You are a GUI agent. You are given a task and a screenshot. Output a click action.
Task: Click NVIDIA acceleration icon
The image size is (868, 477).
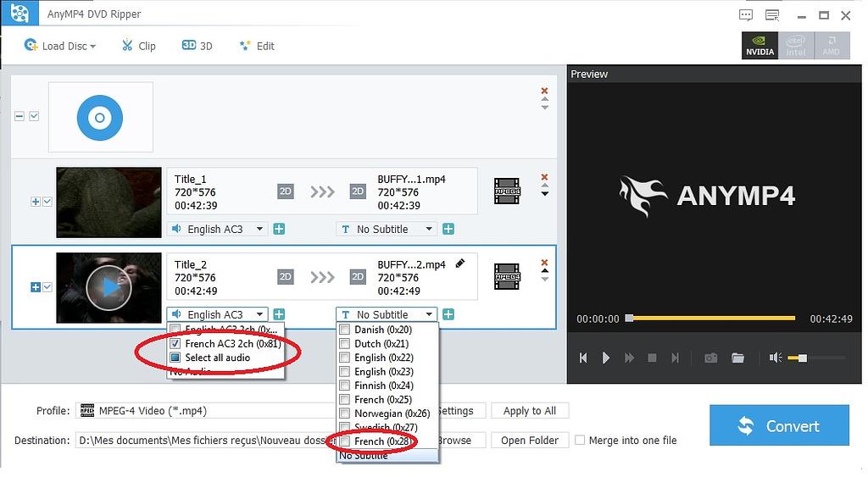(759, 46)
